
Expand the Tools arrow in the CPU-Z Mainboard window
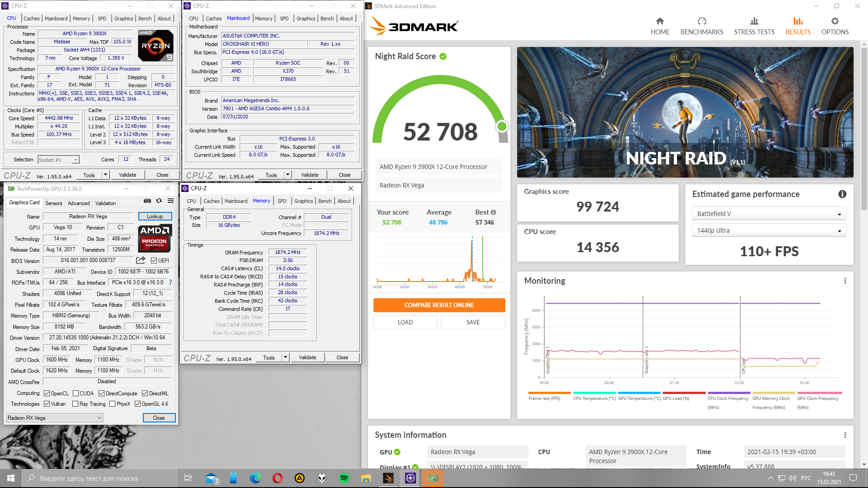click(288, 175)
